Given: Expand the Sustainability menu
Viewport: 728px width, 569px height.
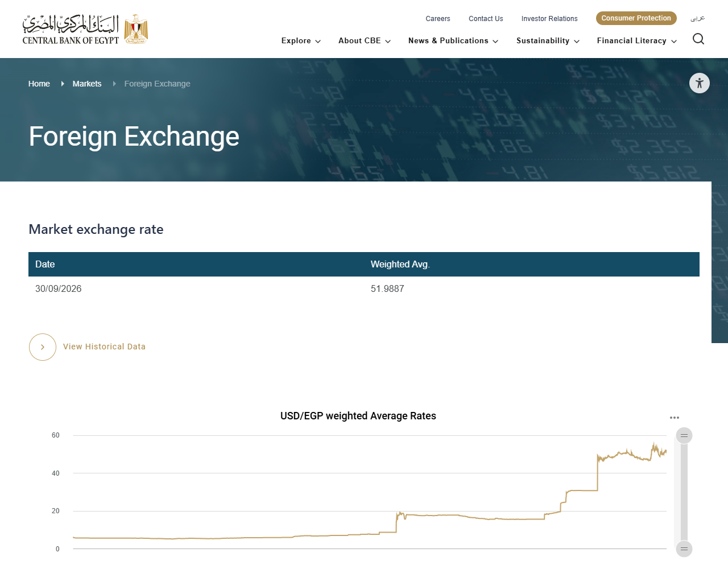Looking at the screenshot, I should coord(548,41).
